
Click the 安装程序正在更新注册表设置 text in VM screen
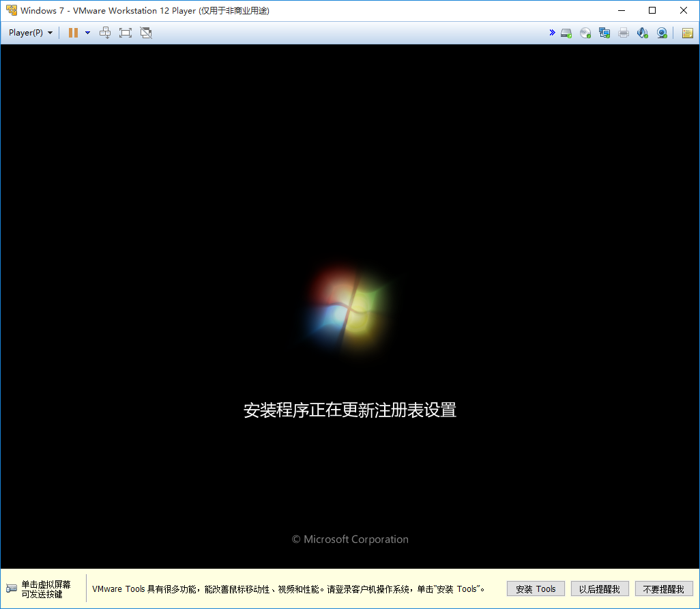pos(350,410)
